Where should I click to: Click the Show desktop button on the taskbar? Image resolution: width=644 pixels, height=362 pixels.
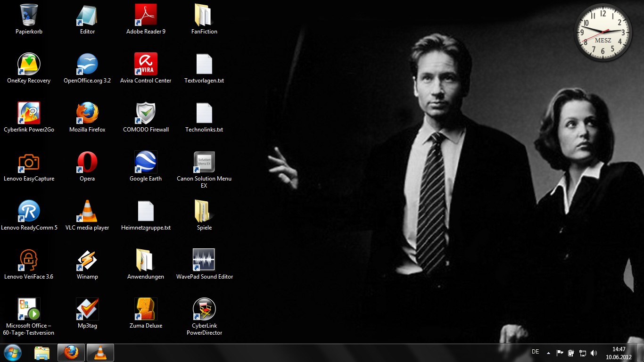(641, 353)
